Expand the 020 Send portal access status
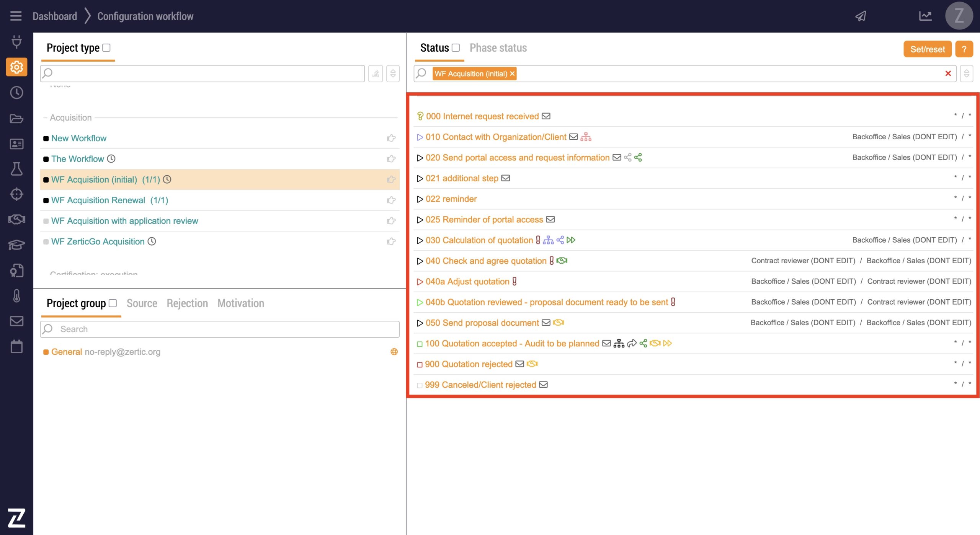 [420, 158]
